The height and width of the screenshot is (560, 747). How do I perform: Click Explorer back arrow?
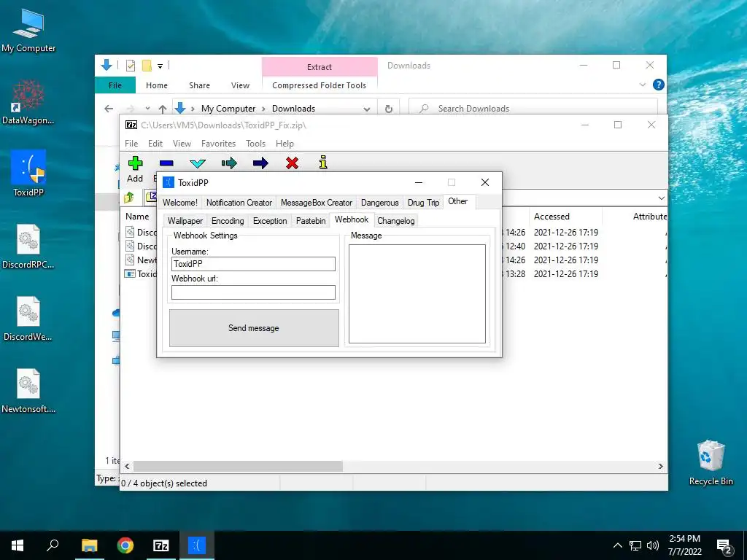pos(109,109)
